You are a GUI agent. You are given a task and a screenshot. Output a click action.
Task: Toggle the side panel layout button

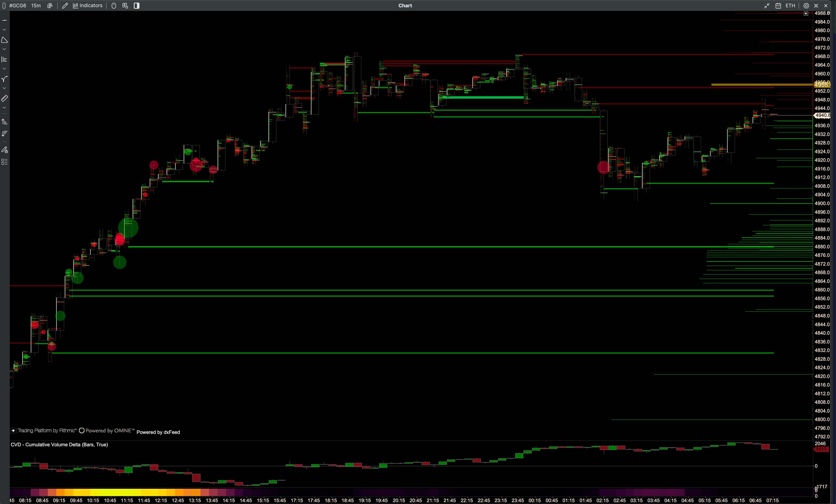pos(136,6)
